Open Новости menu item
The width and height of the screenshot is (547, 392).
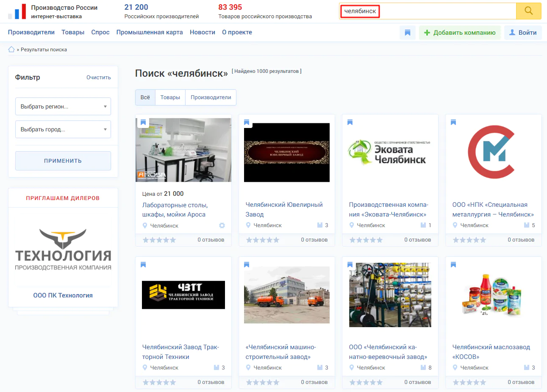click(x=203, y=32)
